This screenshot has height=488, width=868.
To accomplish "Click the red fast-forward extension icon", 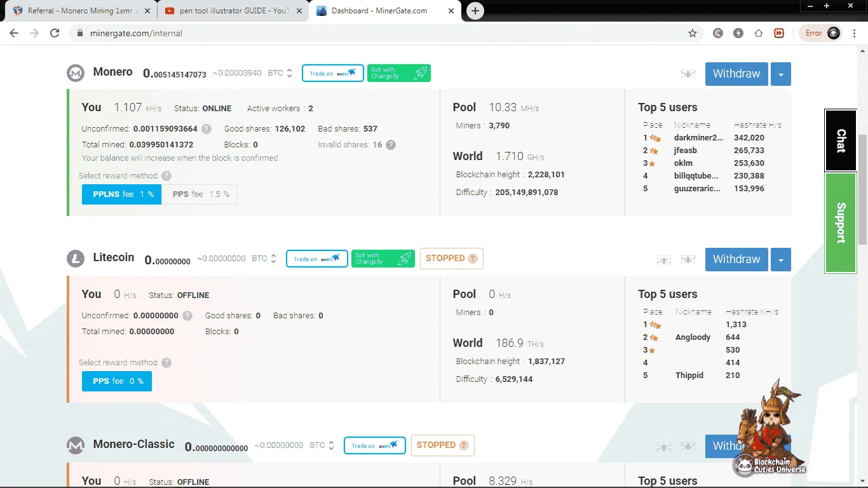I will 779,33.
